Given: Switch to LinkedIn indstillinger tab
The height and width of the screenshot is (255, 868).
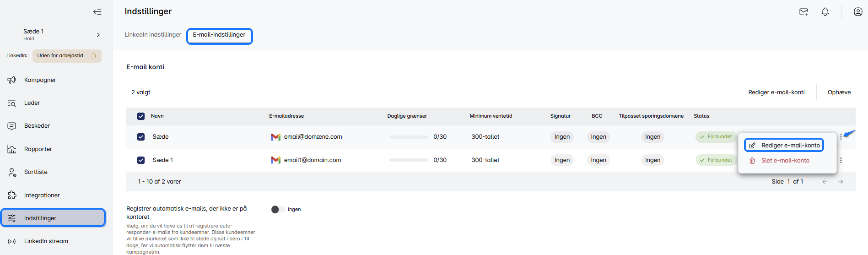Looking at the screenshot, I should tap(153, 35).
